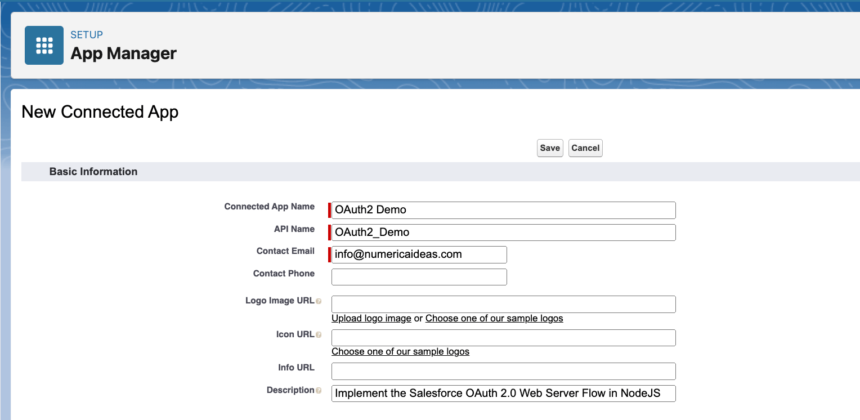Open the Upload logo image link

(371, 318)
